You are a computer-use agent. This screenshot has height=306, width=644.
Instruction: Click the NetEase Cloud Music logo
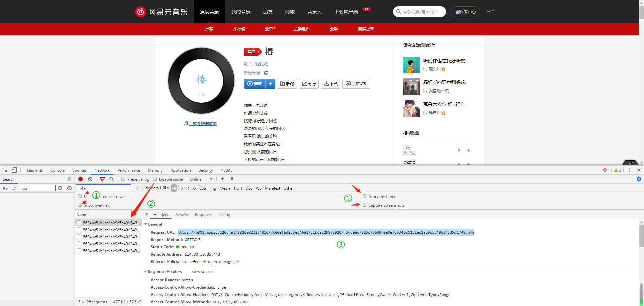click(161, 12)
